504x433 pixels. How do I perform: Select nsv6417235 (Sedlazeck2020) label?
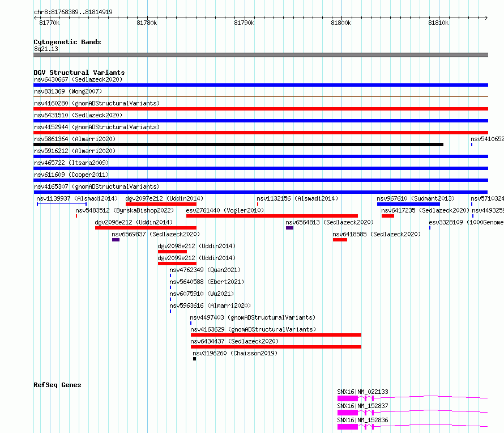[425, 210]
